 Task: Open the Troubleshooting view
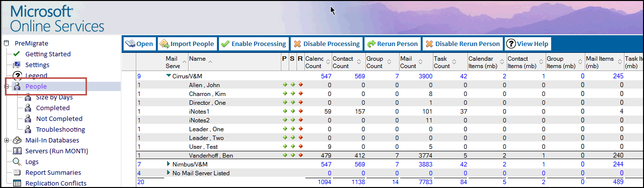pyautogui.click(x=61, y=129)
